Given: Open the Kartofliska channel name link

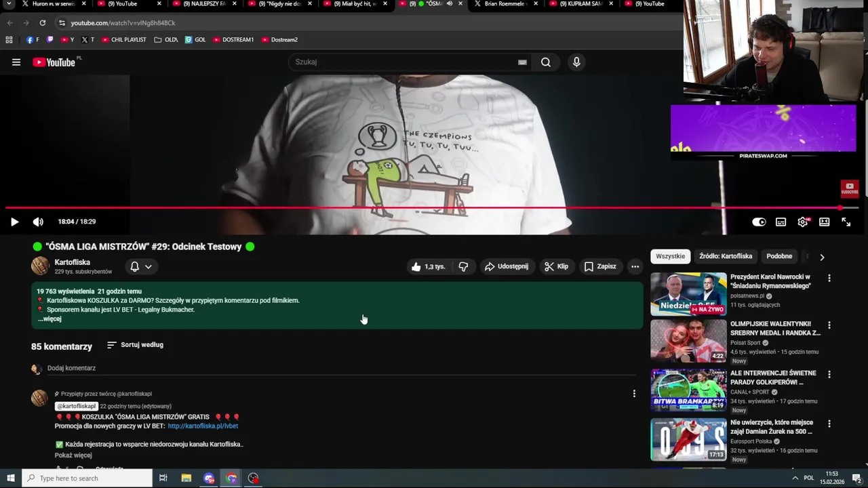Looking at the screenshot, I should click(72, 262).
